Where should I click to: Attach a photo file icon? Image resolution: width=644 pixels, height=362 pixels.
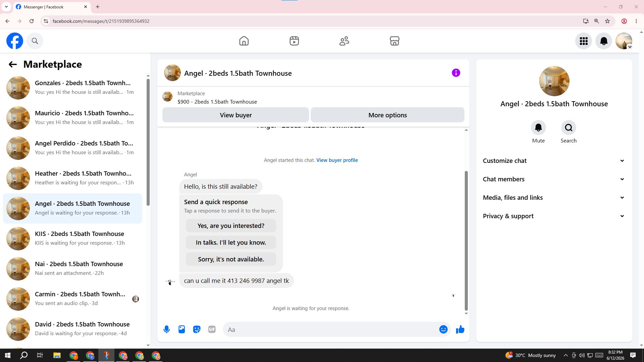click(182, 329)
